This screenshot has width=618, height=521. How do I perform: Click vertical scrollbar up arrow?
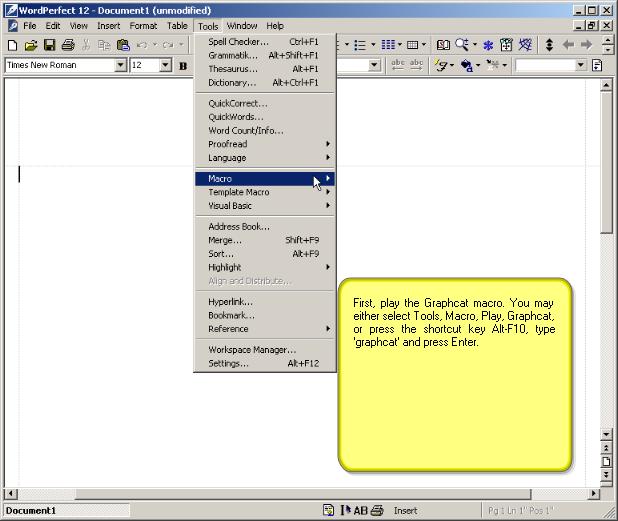[x=606, y=85]
